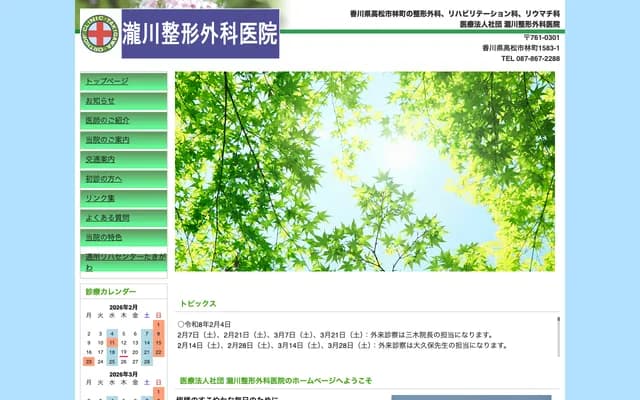Select February 14 in the calendar
This screenshot has height=400, width=640.
147,343
